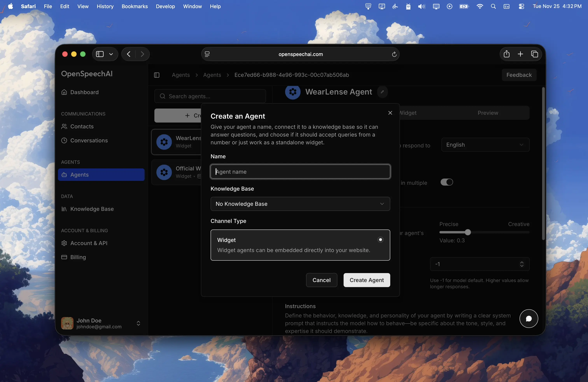Click the battery status icon

464,6
